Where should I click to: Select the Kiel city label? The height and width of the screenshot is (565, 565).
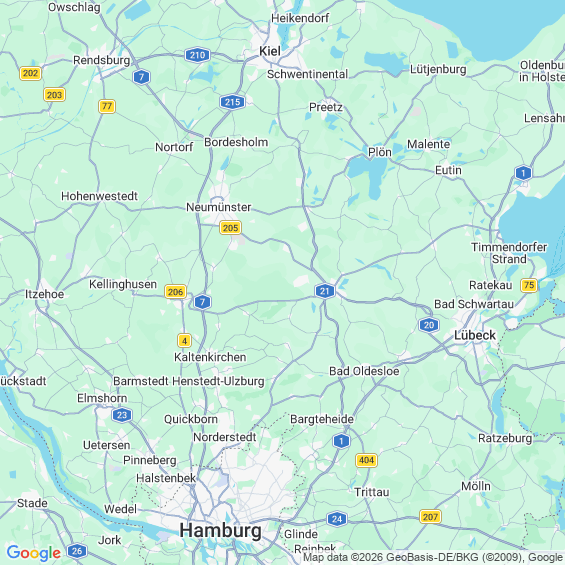pos(270,51)
